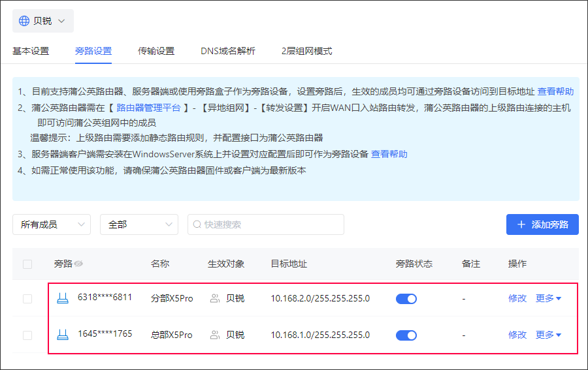Viewport: 588px width, 370px height.
Task: Tick the select-all checkbox in table header
Action: 27,264
